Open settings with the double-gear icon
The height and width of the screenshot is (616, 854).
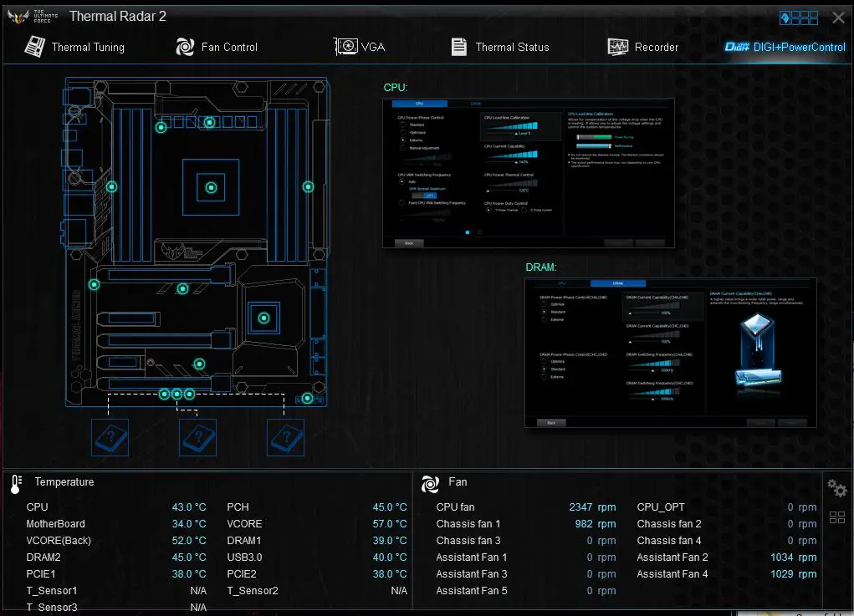[836, 487]
